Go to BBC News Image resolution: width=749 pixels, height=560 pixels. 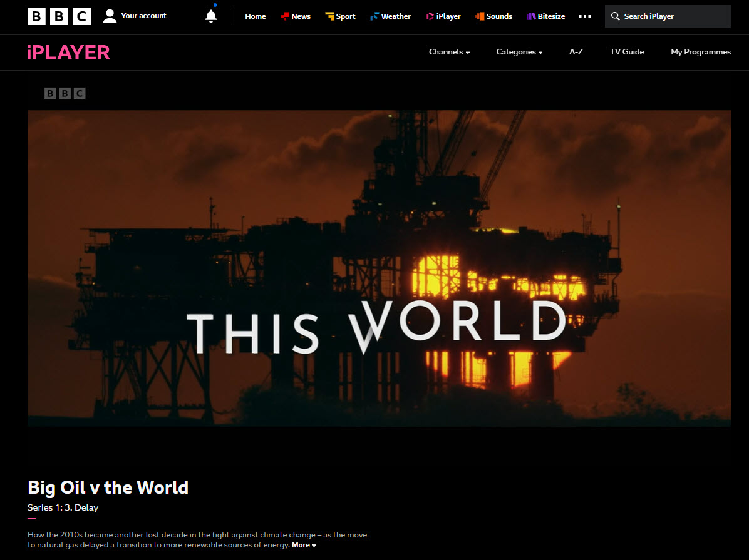[x=295, y=16]
